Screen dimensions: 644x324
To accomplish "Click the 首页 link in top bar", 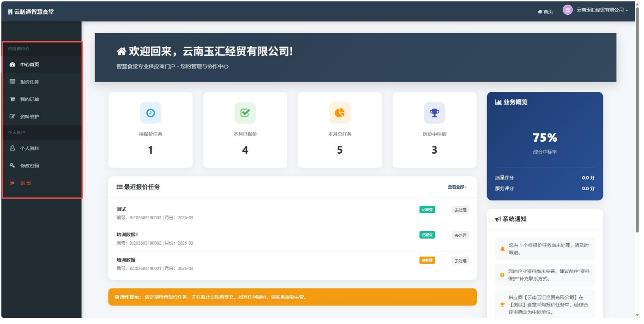I will coord(545,12).
